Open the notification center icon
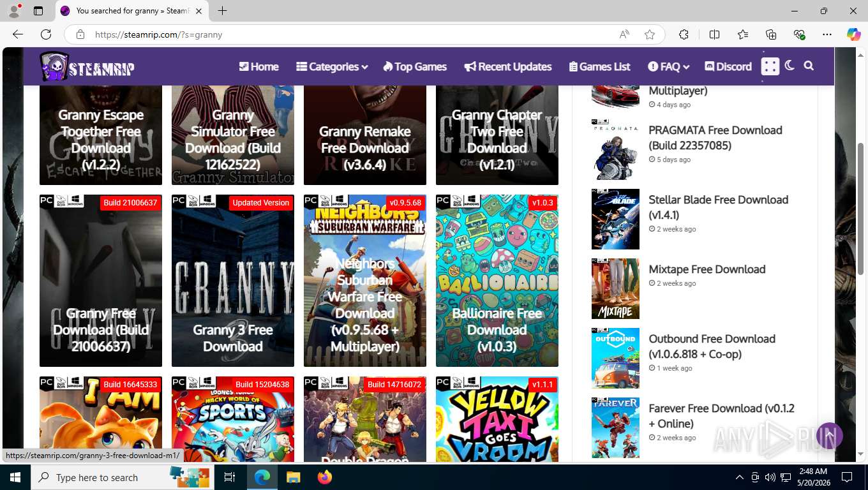Screen dimensions: 868x490 [x=847, y=477]
